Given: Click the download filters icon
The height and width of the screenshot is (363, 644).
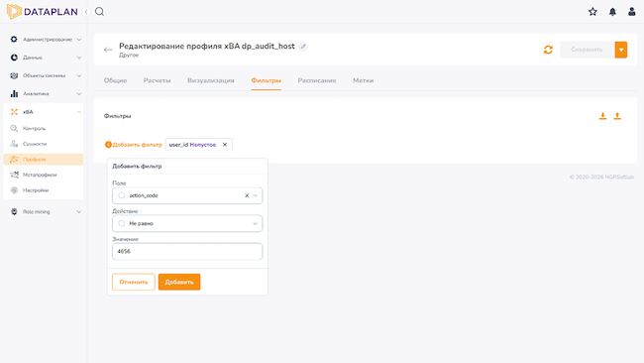Looking at the screenshot, I should coord(602,116).
